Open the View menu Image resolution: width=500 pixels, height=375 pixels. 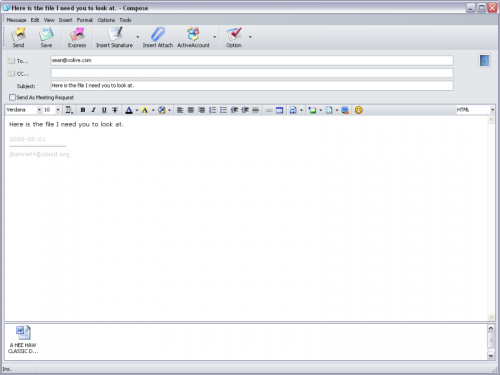[49, 20]
